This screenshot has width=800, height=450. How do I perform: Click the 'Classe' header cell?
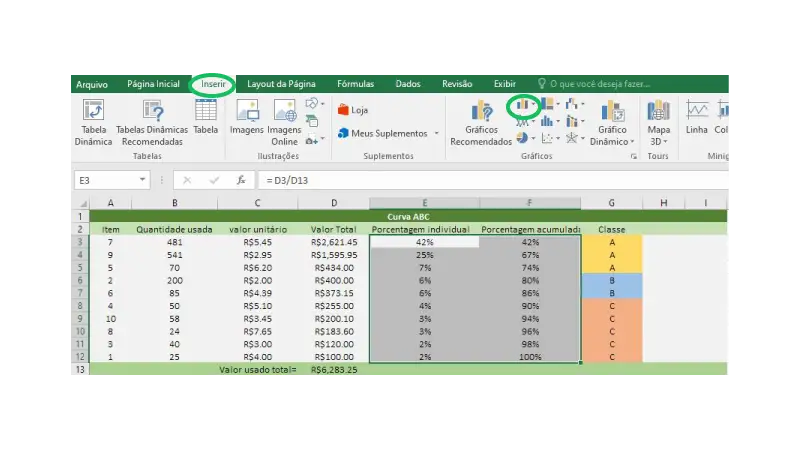(611, 230)
